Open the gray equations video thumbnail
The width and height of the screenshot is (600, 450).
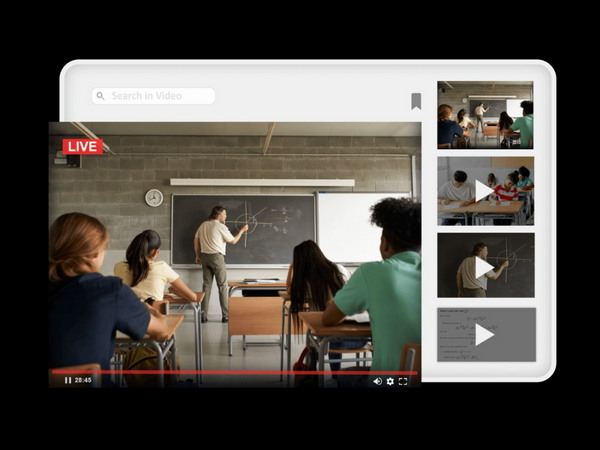point(485,334)
